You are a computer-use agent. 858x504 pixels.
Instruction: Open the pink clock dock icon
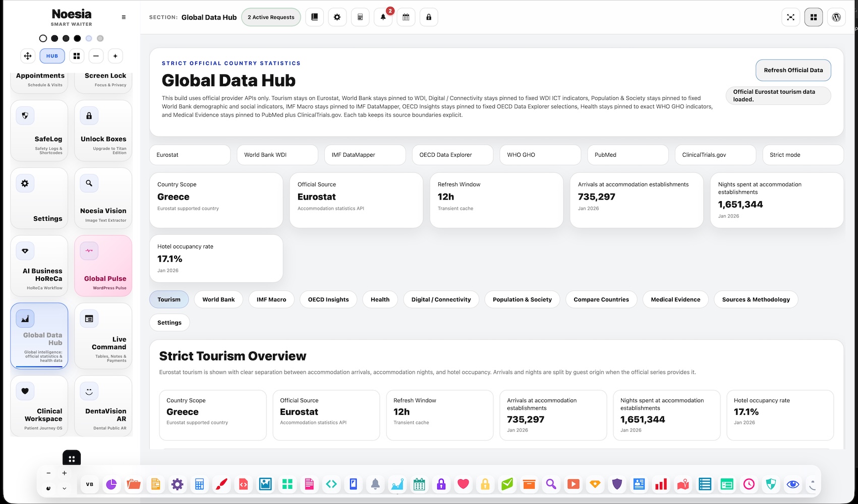pos(749,484)
